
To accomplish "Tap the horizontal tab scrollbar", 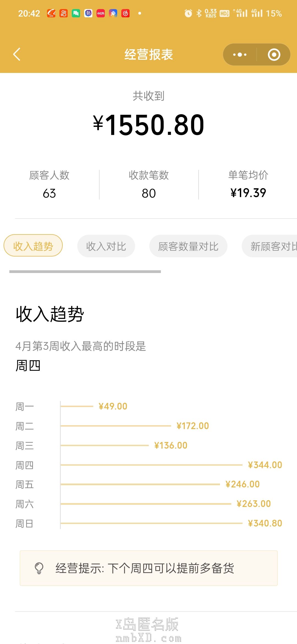I will pyautogui.click(x=85, y=272).
